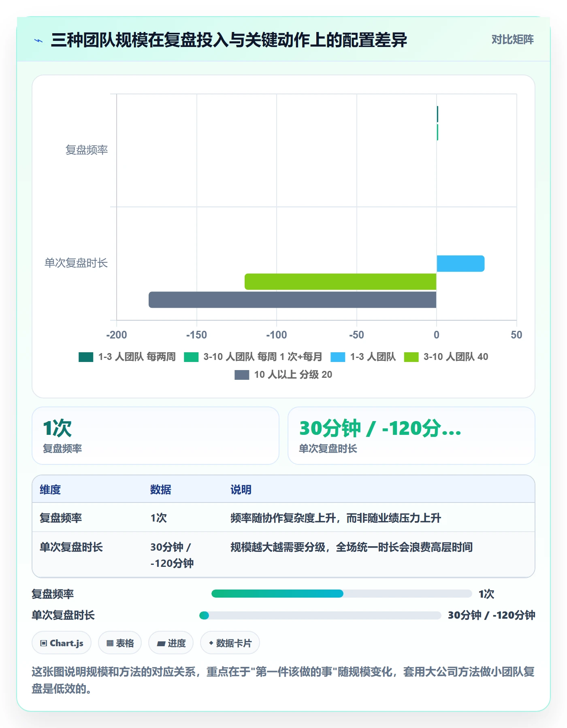The width and height of the screenshot is (567, 728).
Task: Click the 说明 table column header
Action: coord(241,490)
